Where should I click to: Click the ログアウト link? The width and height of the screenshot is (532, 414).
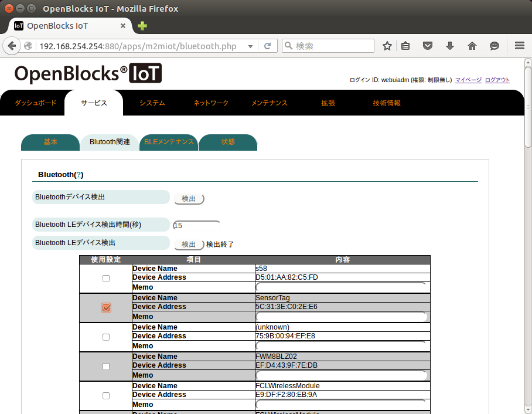point(497,80)
